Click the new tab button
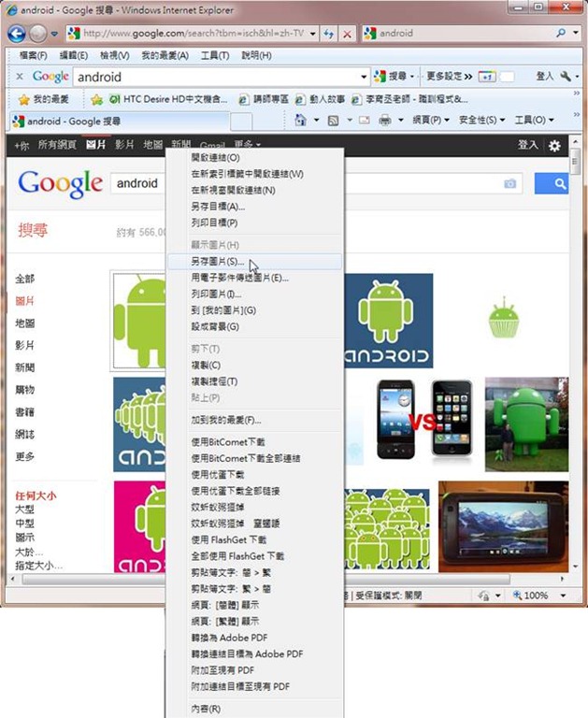Screen dimensions: 588x718 coord(241,122)
